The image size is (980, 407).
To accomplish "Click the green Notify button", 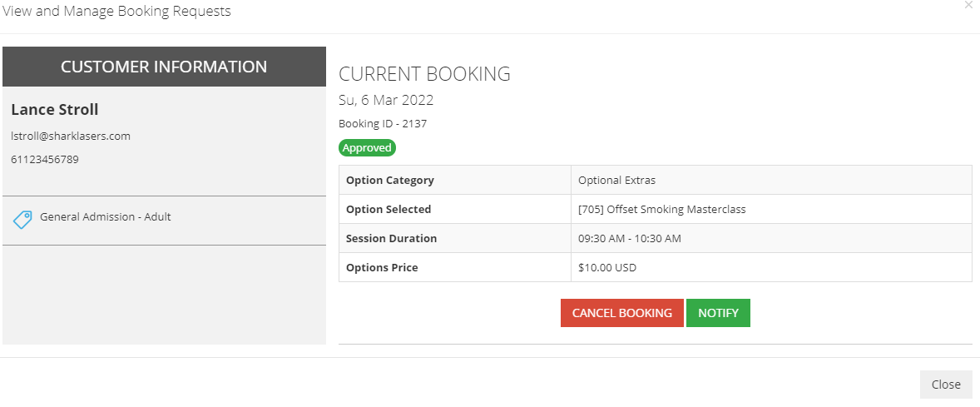I will coord(718,313).
